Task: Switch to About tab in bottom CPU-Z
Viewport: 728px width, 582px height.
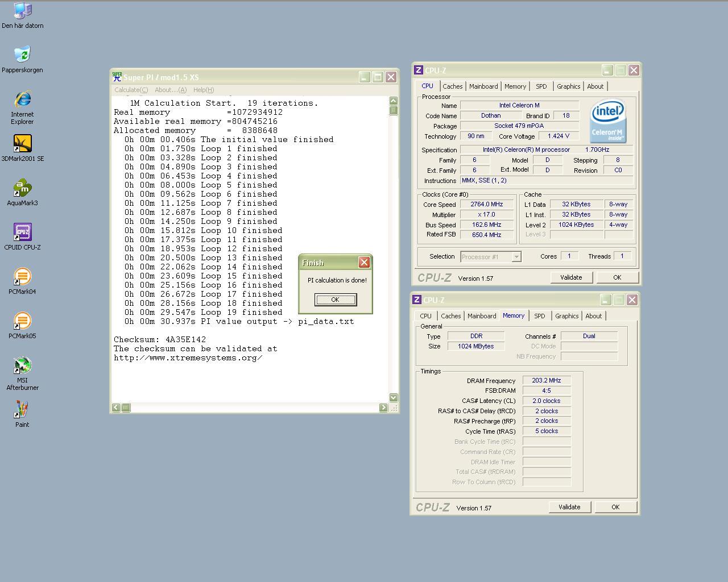Action: coord(594,316)
